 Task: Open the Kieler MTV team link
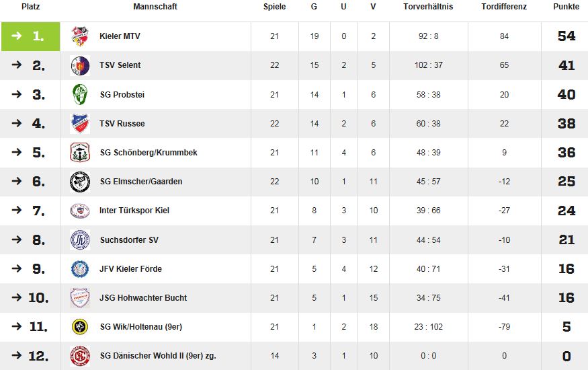(x=120, y=36)
